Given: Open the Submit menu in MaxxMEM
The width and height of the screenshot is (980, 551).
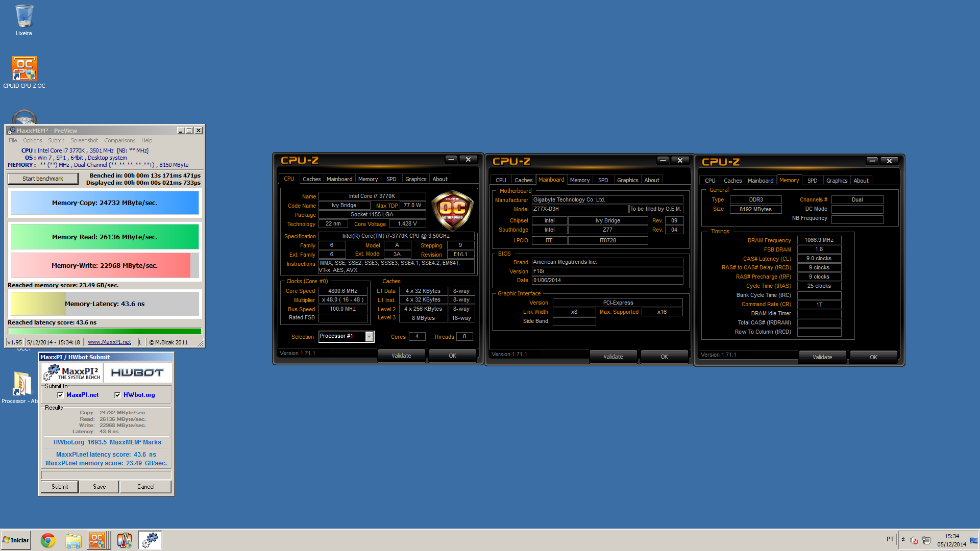Looking at the screenshot, I should 56,140.
